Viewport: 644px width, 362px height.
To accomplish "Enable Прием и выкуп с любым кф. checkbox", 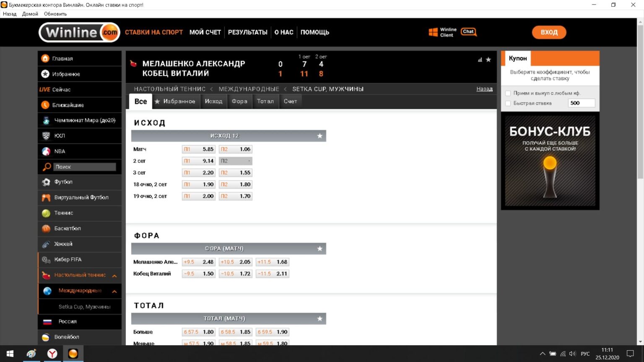I will [x=508, y=93].
